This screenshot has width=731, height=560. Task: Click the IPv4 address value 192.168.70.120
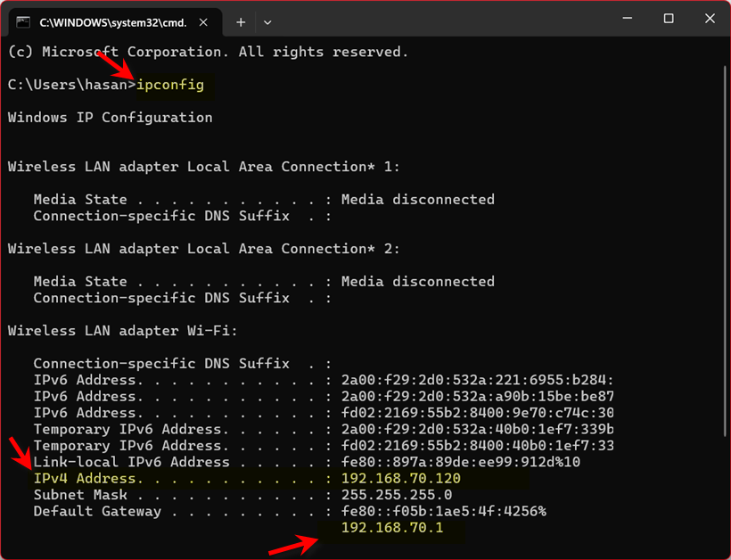(400, 479)
